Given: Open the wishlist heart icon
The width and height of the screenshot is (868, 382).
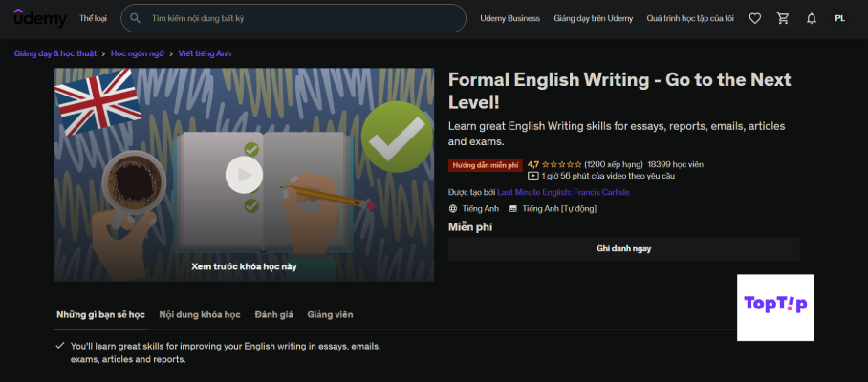Looking at the screenshot, I should click(x=754, y=18).
